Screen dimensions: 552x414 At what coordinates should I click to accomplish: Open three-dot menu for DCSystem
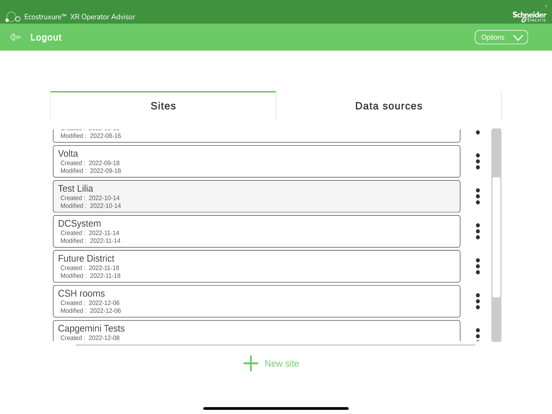click(478, 231)
